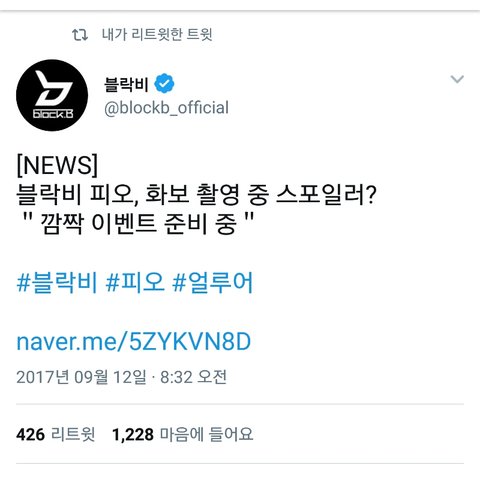The image size is (480, 480).
Task: Open the #얼루어 hashtag
Action: pos(213,283)
